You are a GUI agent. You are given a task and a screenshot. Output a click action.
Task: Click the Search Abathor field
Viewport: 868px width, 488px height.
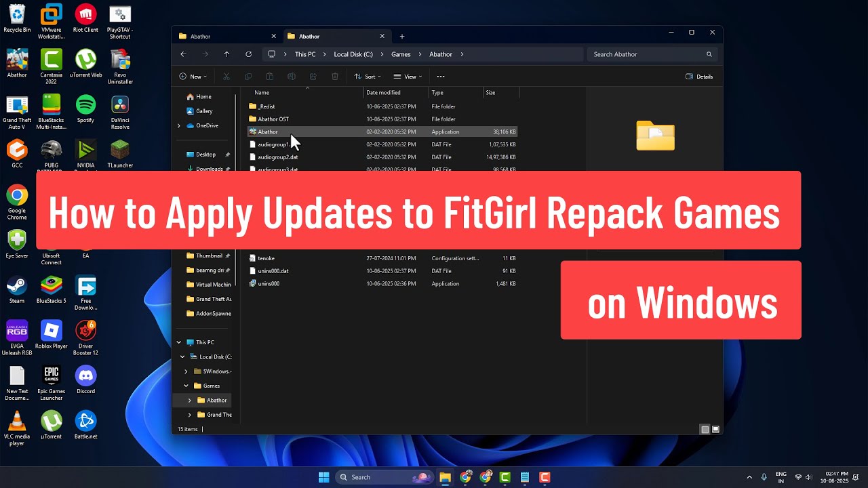[652, 54]
